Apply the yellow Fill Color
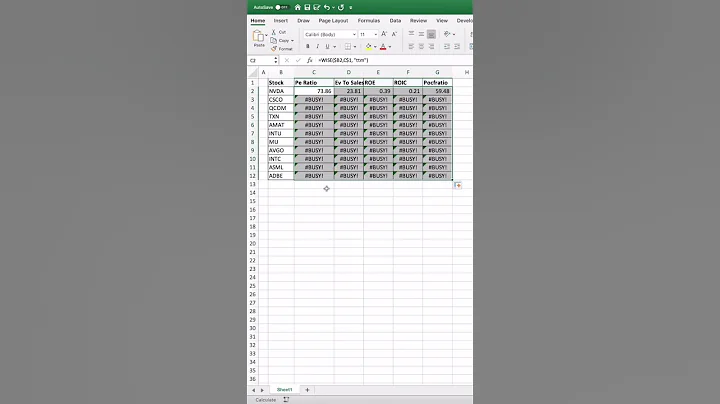The width and height of the screenshot is (720, 404). (x=368, y=46)
